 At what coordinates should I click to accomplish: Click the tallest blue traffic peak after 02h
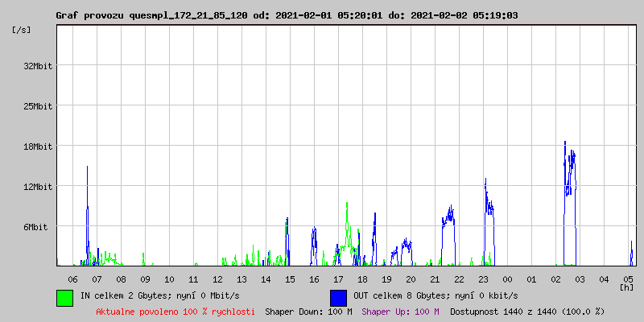tap(565, 145)
